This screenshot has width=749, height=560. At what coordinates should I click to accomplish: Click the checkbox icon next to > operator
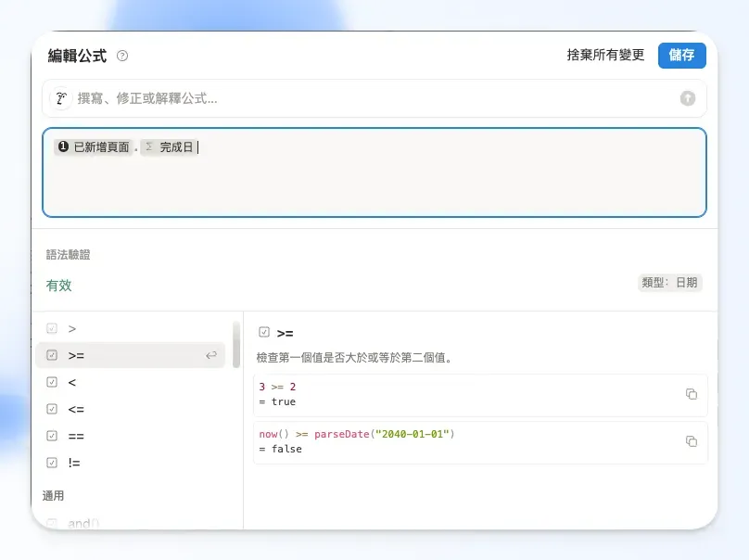coord(52,328)
